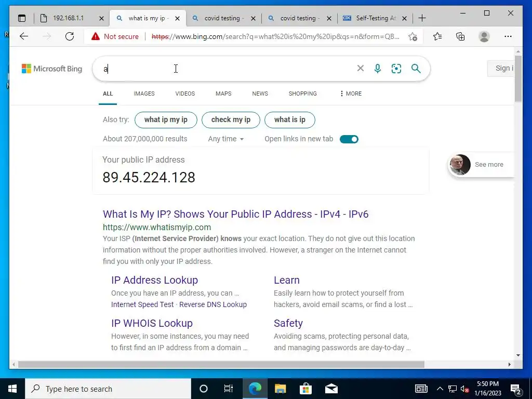Expand the MORE search categories menu
Viewport: 532px width, 399px height.
pos(351,94)
